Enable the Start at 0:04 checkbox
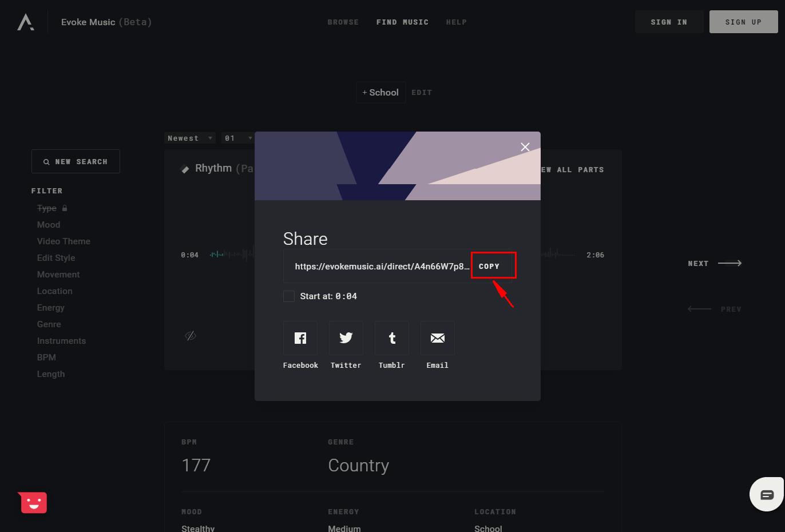The image size is (785, 532). point(289,296)
